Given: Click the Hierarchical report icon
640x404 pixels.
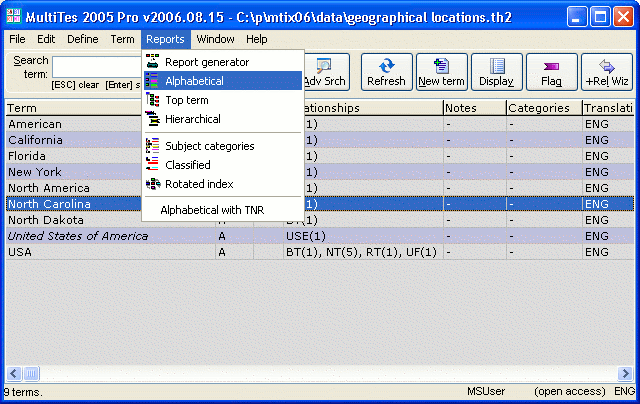Looking at the screenshot, I should 153,119.
